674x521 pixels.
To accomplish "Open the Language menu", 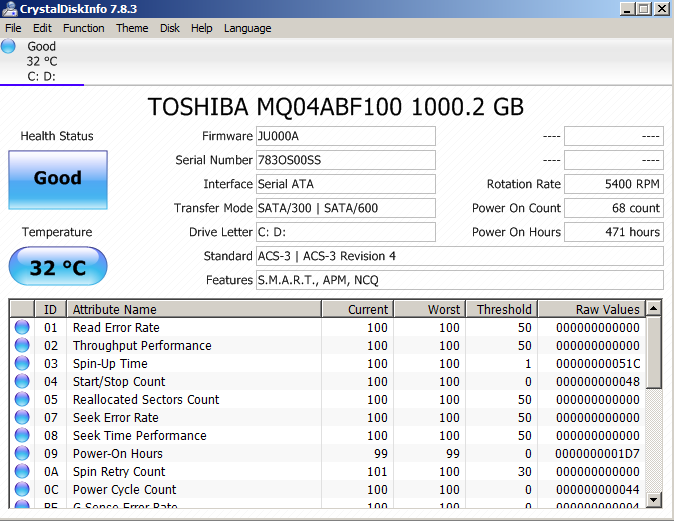I will [x=248, y=28].
